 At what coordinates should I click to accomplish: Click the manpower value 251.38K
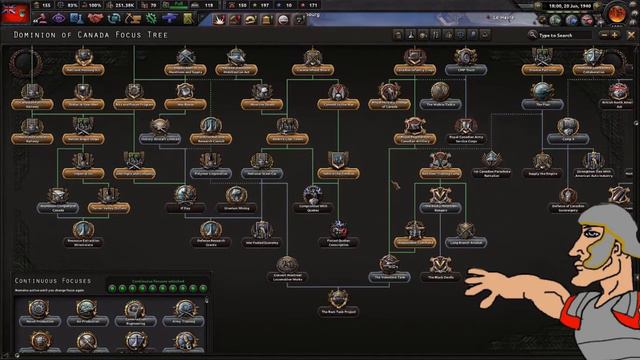coord(125,5)
